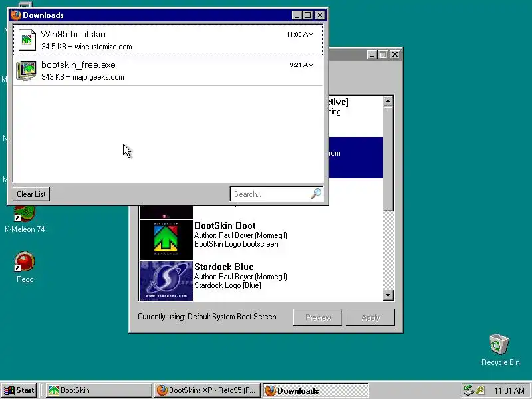The height and width of the screenshot is (399, 532).
Task: Click the BootSkin list scroll up arrow
Action: coord(388,101)
